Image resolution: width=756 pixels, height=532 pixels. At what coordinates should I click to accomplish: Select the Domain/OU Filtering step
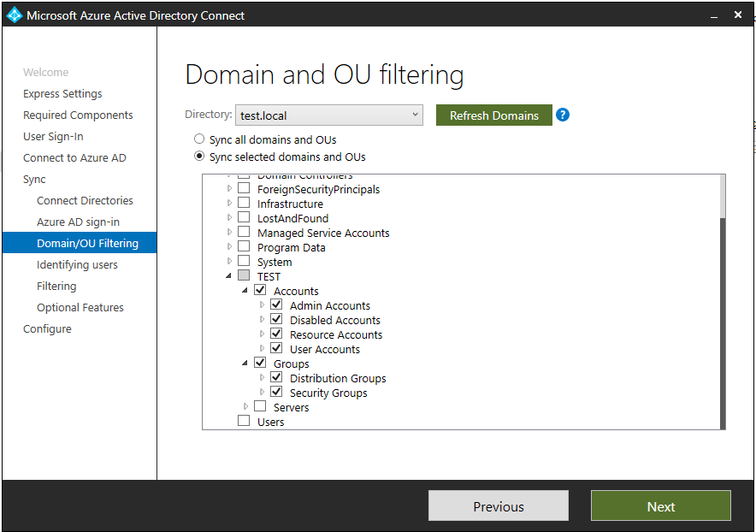pyautogui.click(x=80, y=243)
